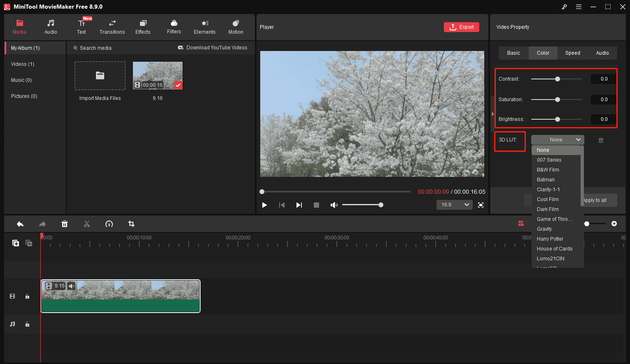Choose Lomo21CIN LUT
The width and height of the screenshot is (630, 364).
tap(556, 259)
